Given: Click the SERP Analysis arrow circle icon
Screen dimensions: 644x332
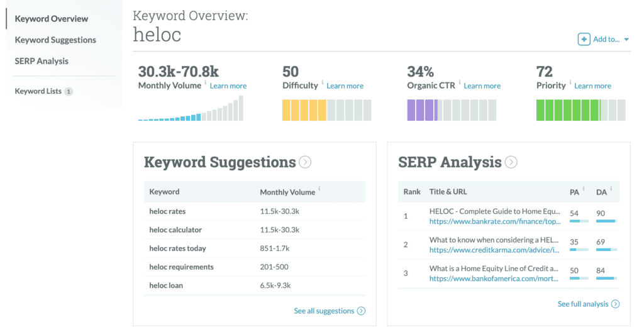Looking at the screenshot, I should (x=511, y=162).
